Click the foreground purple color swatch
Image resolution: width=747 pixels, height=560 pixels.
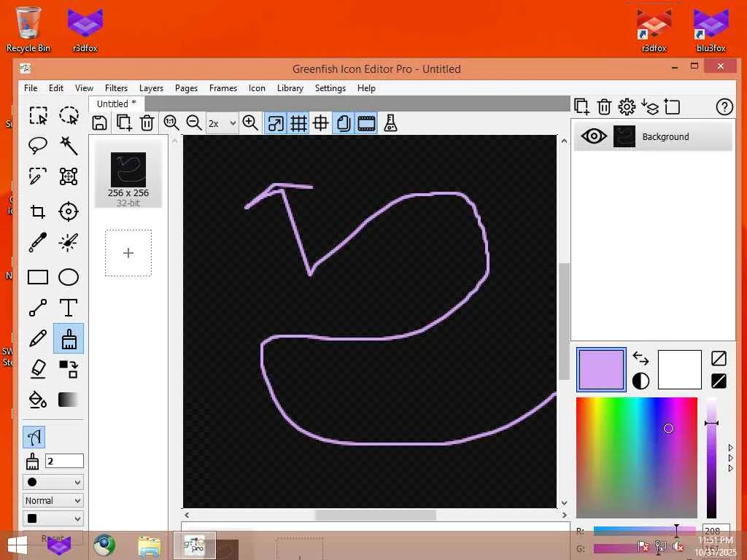pyautogui.click(x=601, y=370)
